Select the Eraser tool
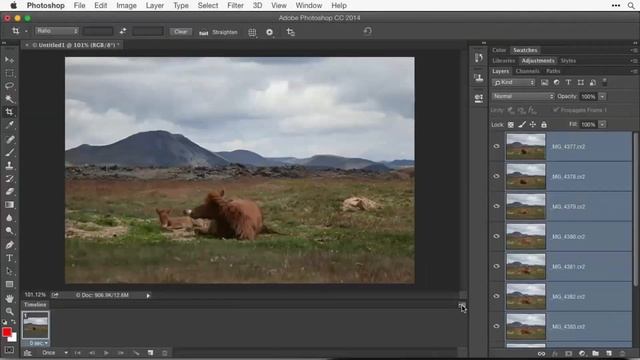This screenshot has width=640, height=360. (9, 191)
